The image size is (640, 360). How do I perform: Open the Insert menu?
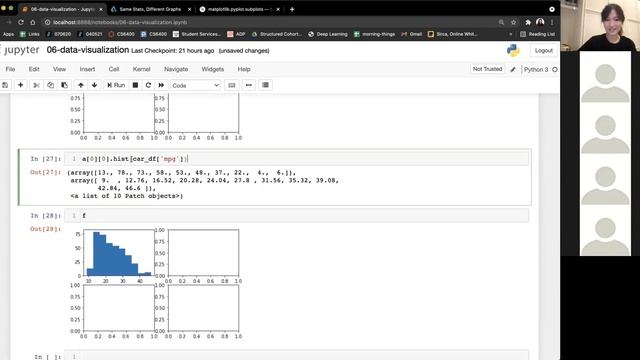(x=87, y=69)
